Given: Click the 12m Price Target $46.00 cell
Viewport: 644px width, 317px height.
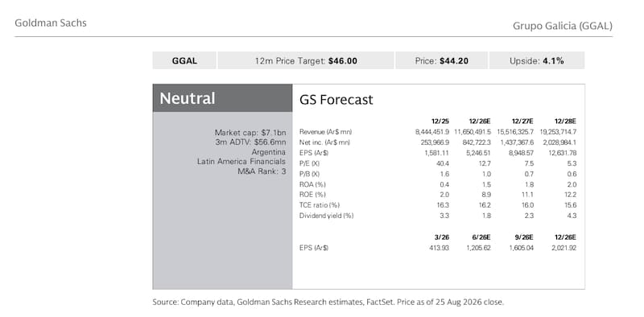Looking at the screenshot, I should click(306, 61).
